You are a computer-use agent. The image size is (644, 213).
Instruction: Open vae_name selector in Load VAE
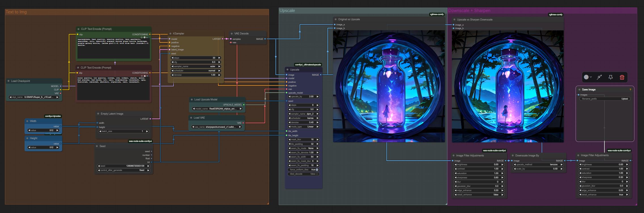pos(217,127)
